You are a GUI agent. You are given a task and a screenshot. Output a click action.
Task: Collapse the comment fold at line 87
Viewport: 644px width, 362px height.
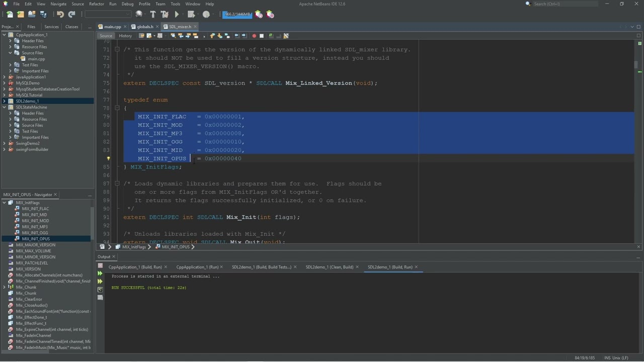(117, 184)
